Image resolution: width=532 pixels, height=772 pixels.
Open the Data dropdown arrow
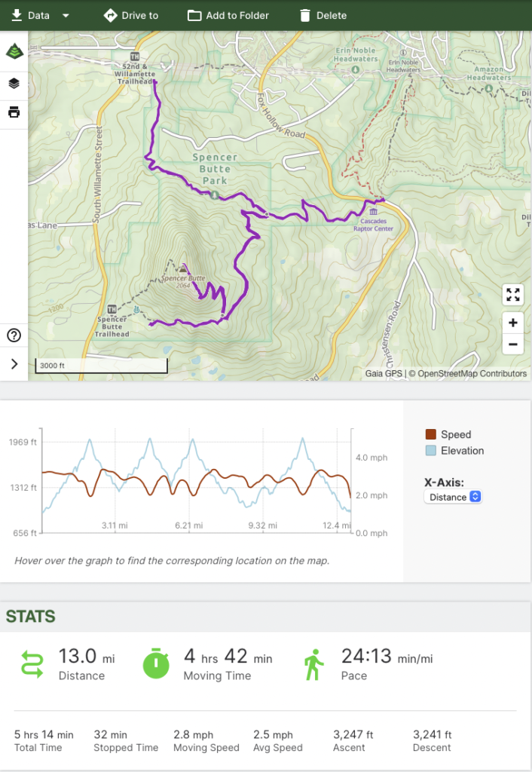pos(66,16)
